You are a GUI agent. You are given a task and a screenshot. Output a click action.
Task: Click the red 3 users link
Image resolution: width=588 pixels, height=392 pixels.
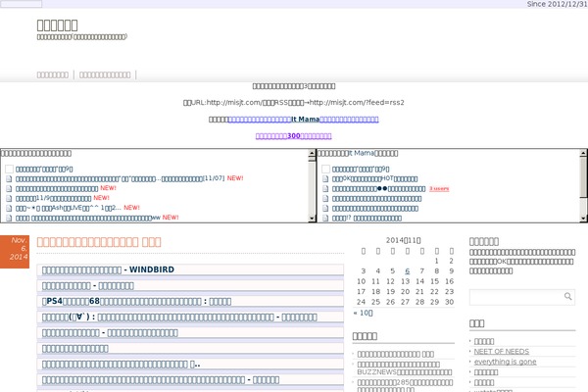(x=439, y=189)
